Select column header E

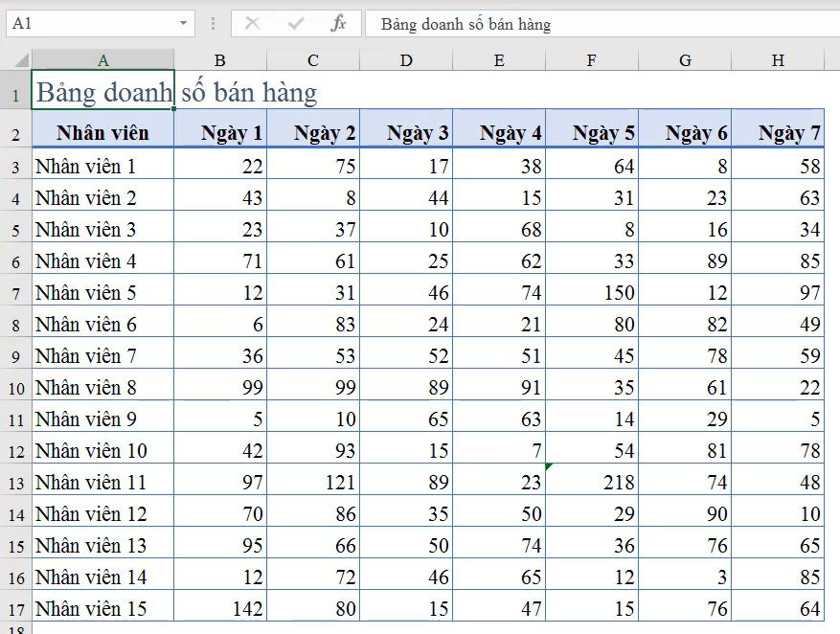498,59
